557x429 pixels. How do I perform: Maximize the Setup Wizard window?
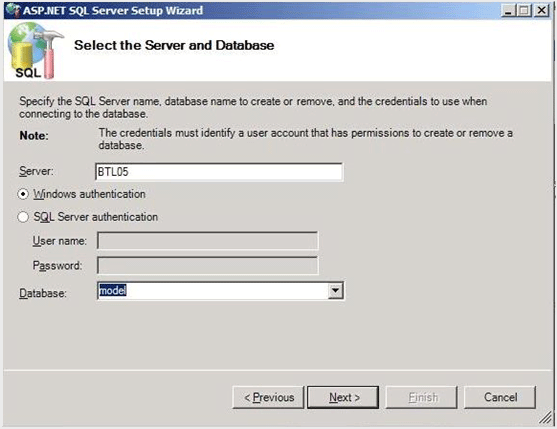click(524, 10)
